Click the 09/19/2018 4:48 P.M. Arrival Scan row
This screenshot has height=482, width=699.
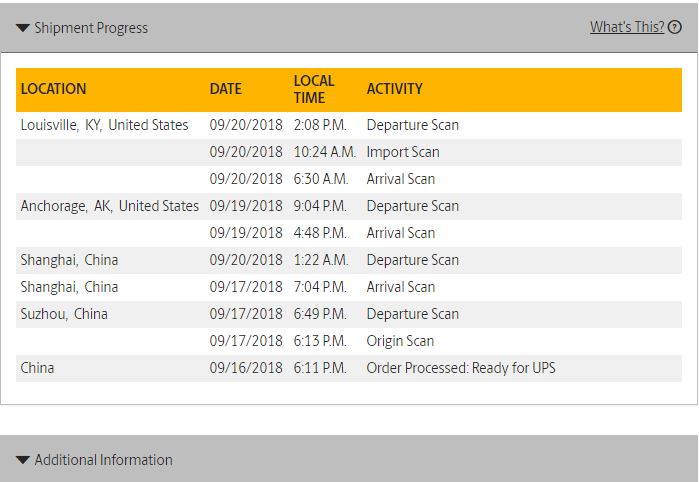[x=349, y=233]
